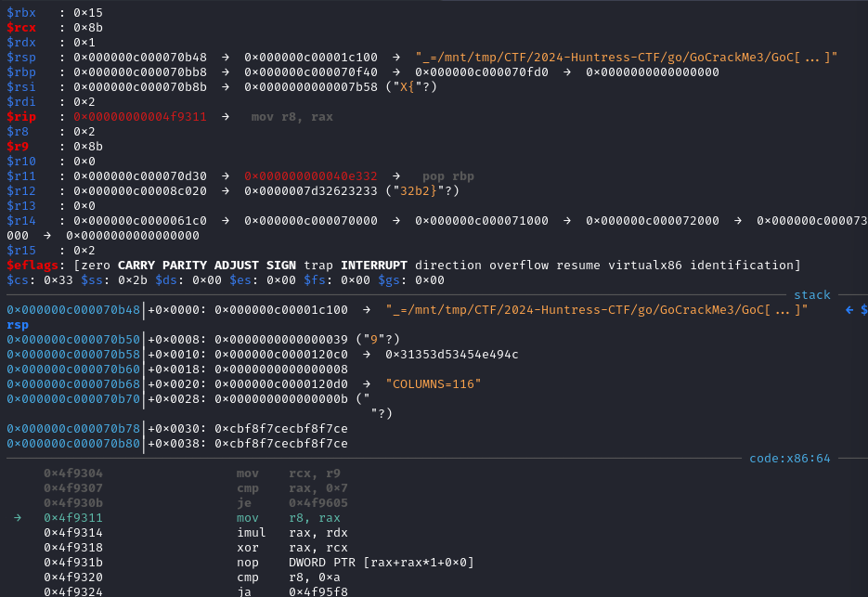Screen dimensions: 868x597
Task: Select stack address 0x000000c000070b78
Action: 73,429
